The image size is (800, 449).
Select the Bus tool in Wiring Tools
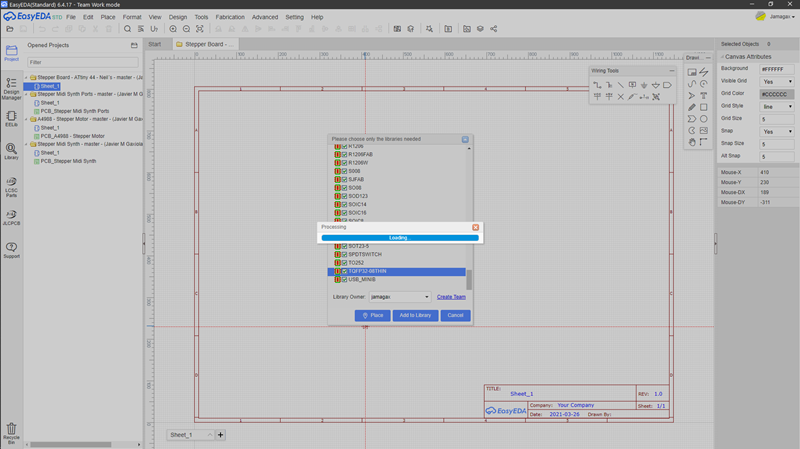pyautogui.click(x=609, y=85)
